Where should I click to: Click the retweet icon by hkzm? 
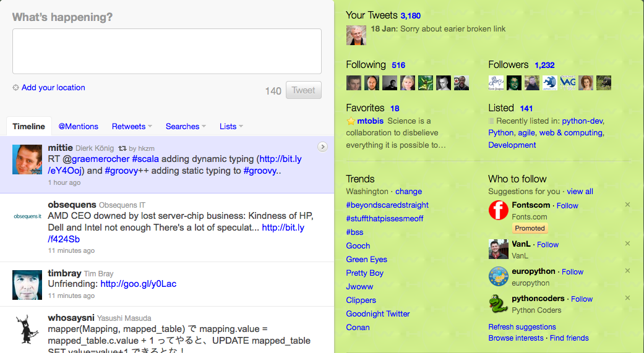click(122, 148)
